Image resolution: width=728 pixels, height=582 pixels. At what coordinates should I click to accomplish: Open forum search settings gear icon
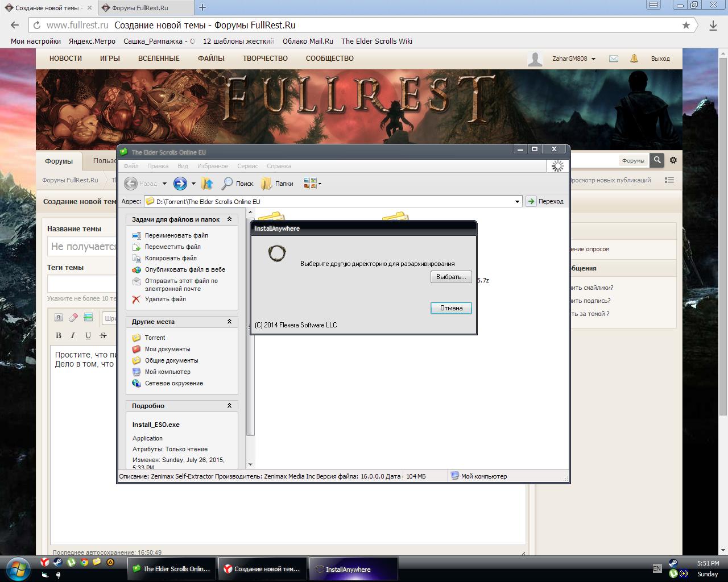point(673,160)
